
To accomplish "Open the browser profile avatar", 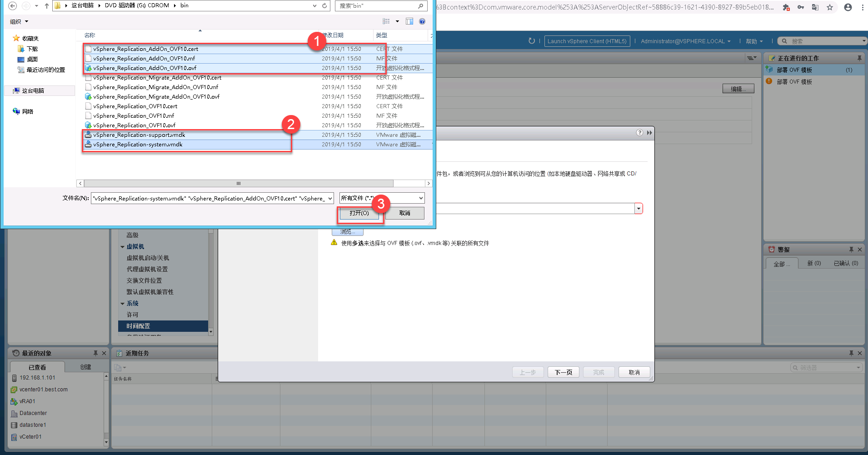I will coord(848,7).
